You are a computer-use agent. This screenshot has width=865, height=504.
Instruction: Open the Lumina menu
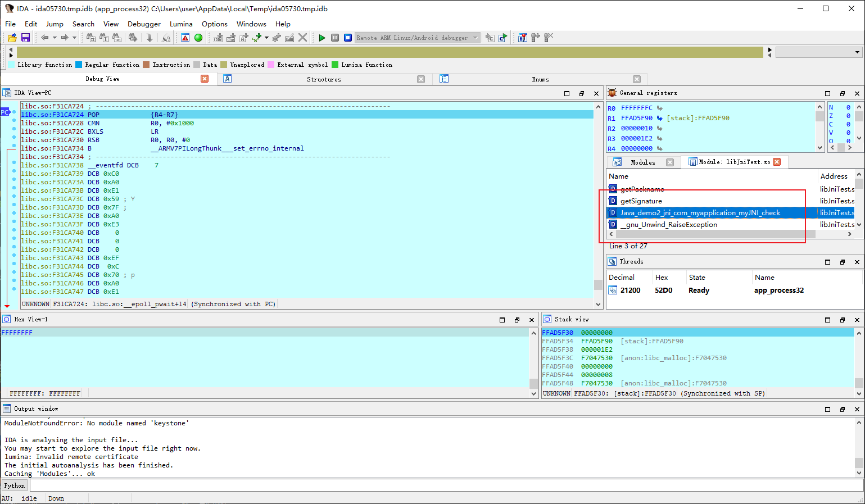point(181,24)
